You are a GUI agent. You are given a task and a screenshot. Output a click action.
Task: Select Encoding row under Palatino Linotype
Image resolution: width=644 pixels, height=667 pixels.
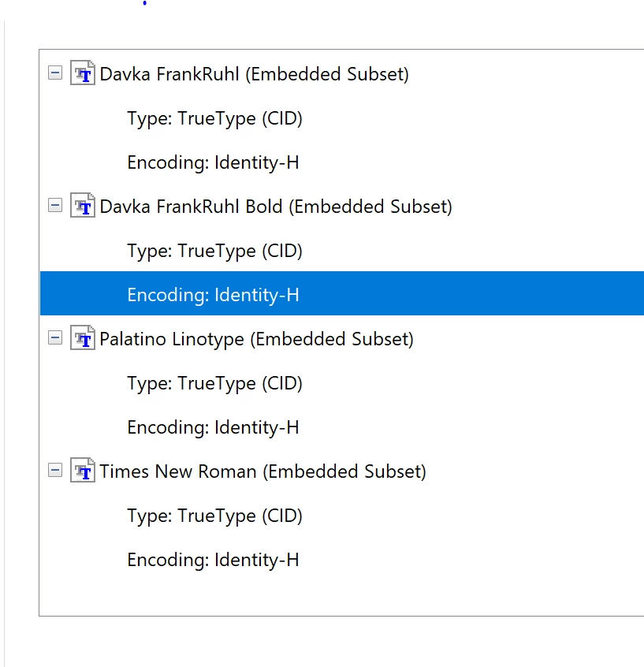click(213, 427)
